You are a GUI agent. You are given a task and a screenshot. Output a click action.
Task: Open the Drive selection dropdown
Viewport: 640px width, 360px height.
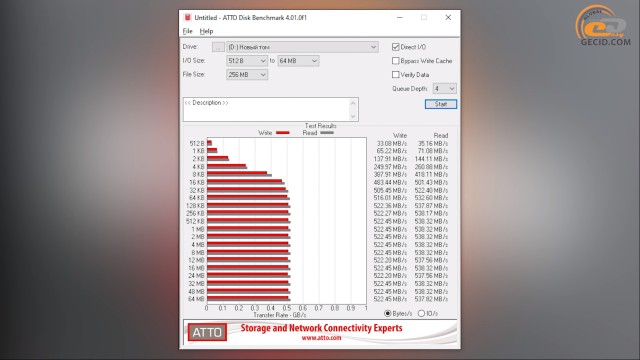pyautogui.click(x=302, y=47)
